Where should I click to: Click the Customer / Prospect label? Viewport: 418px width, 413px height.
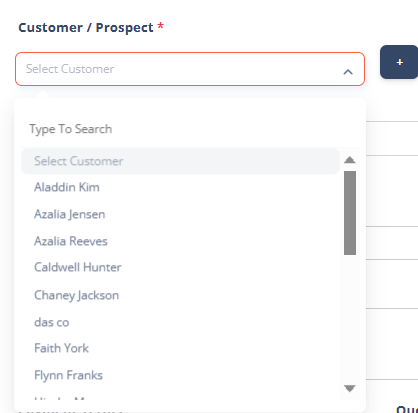coord(86,28)
